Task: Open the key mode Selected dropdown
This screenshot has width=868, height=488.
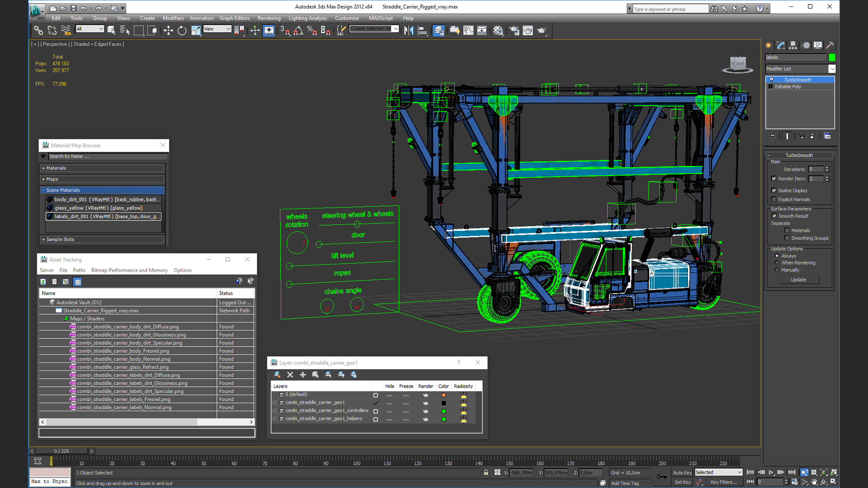Action: pos(718,472)
